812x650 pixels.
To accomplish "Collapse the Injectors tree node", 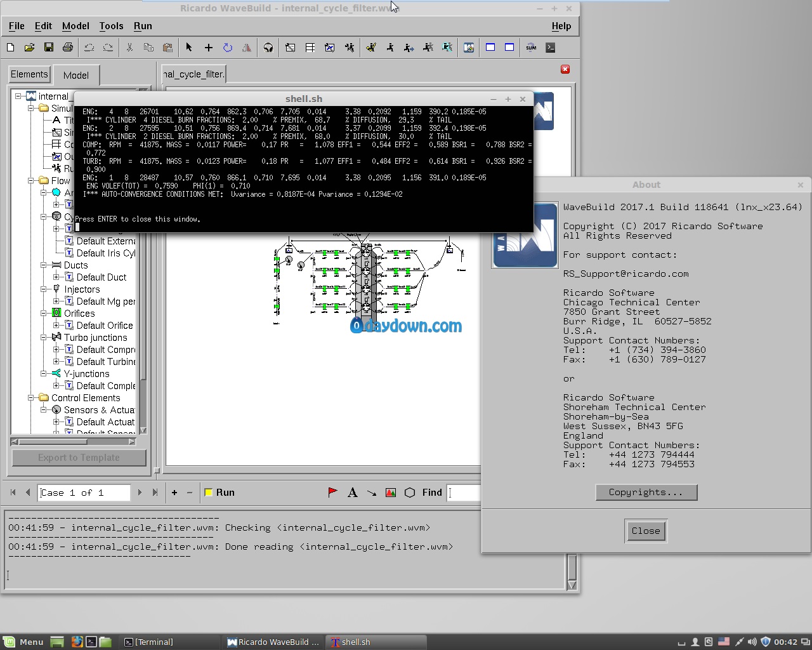I will (44, 289).
